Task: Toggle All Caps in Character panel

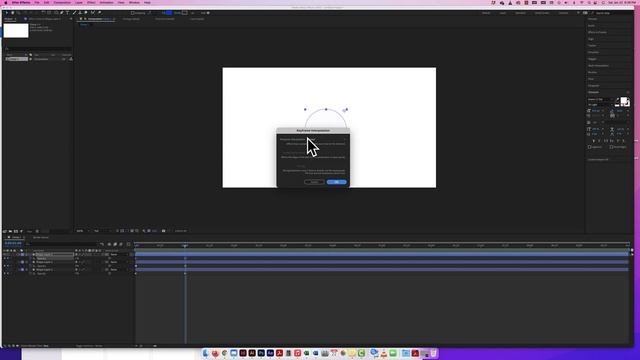Action: (x=606, y=141)
